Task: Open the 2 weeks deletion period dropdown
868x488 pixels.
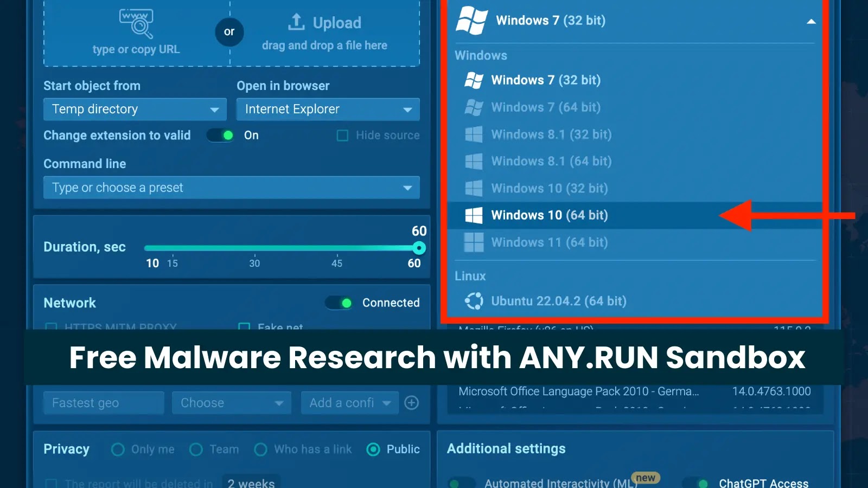Action: [x=251, y=482]
